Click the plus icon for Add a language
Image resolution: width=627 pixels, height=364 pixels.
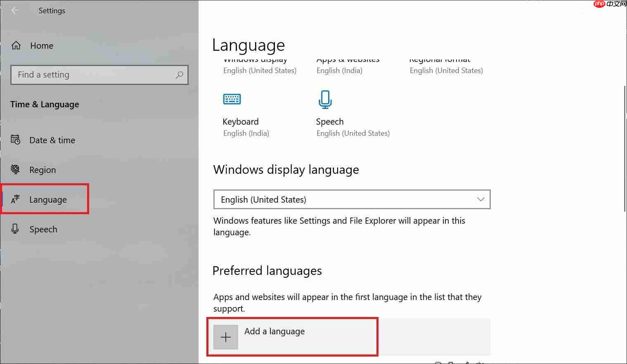[x=226, y=337]
